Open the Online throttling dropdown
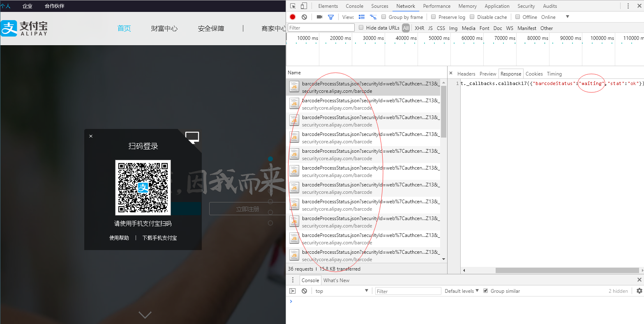This screenshot has height=324, width=644. (x=555, y=17)
